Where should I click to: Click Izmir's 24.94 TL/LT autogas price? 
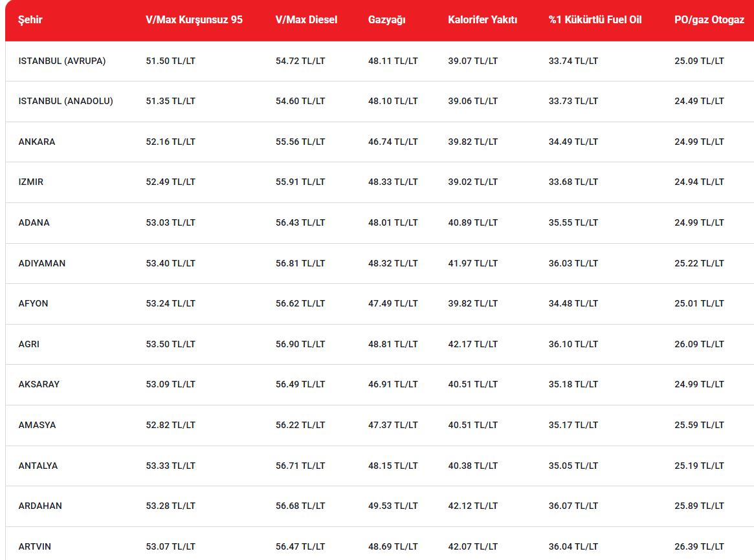699,182
